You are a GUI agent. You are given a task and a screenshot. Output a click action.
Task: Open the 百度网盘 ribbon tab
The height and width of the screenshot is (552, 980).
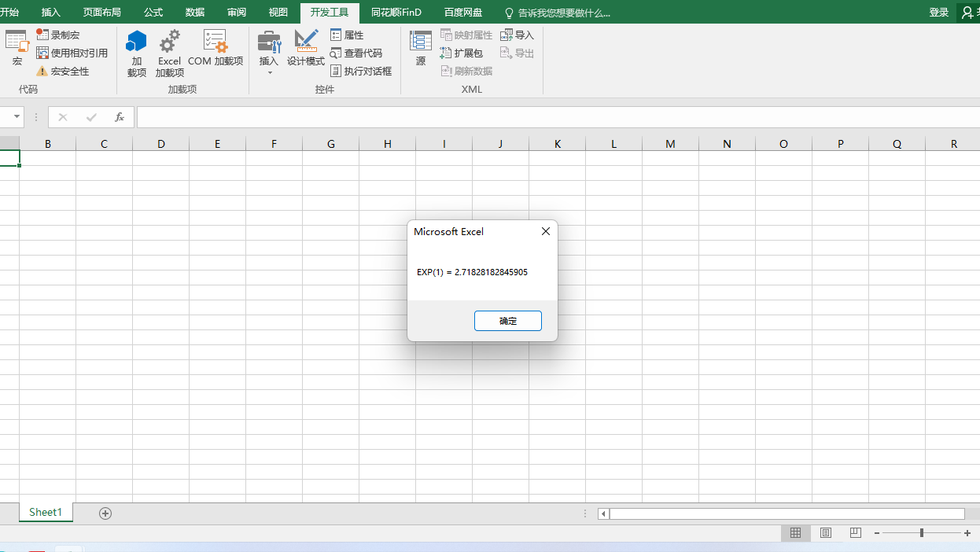click(x=463, y=13)
